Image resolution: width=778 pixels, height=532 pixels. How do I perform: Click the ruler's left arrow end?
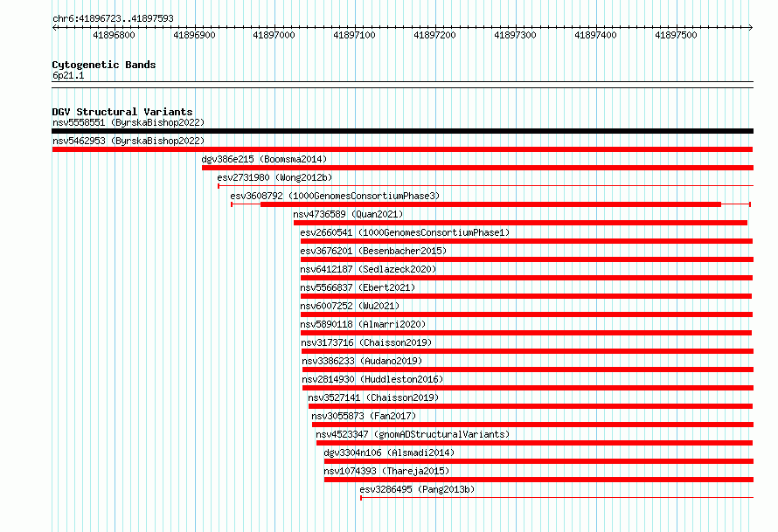pyautogui.click(x=54, y=28)
